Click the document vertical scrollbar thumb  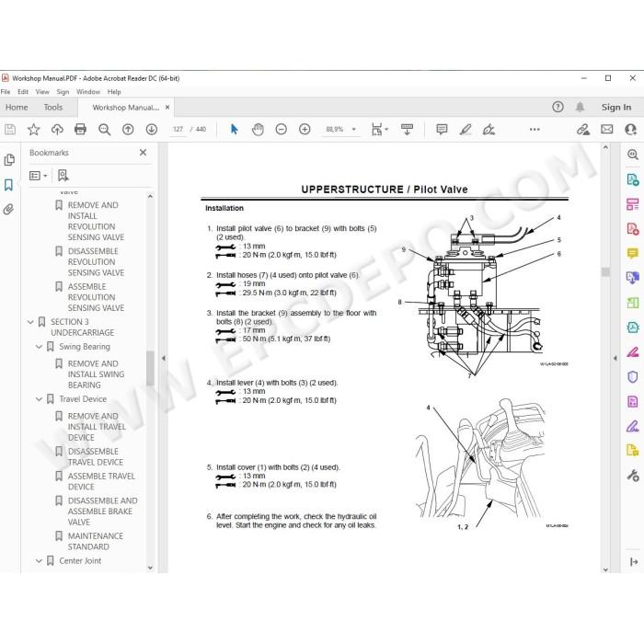point(605,272)
